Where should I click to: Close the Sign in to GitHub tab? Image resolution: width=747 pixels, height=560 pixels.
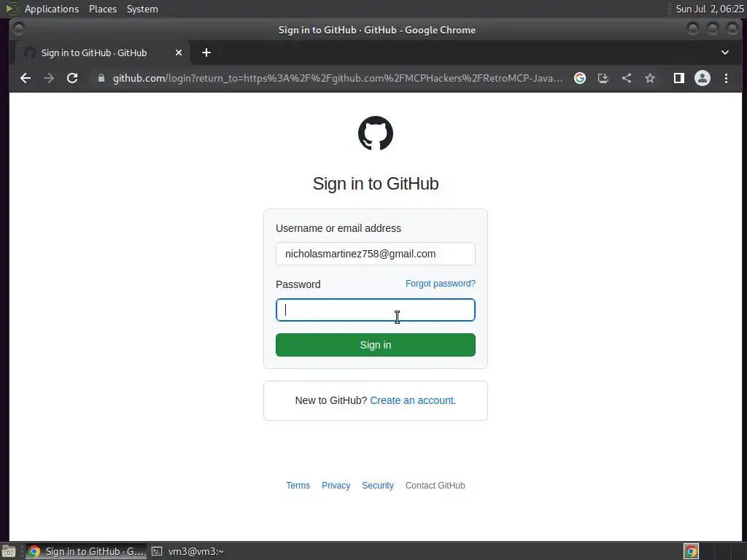click(179, 52)
